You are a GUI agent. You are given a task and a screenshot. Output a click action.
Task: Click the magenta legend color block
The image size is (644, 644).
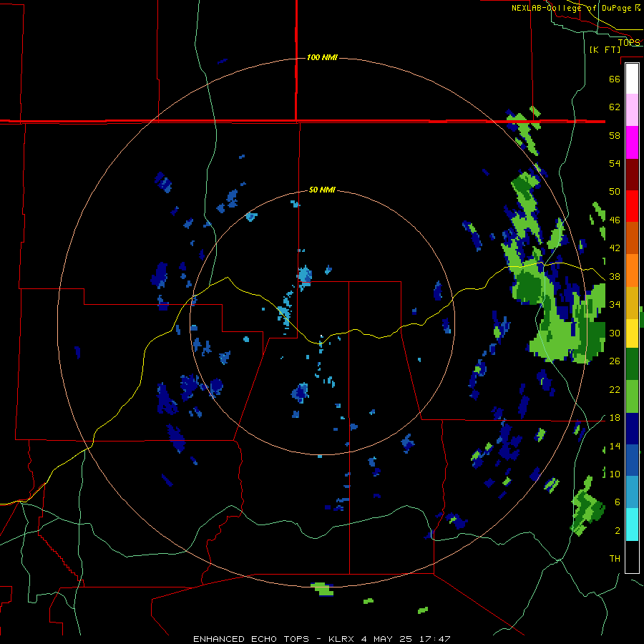632,142
